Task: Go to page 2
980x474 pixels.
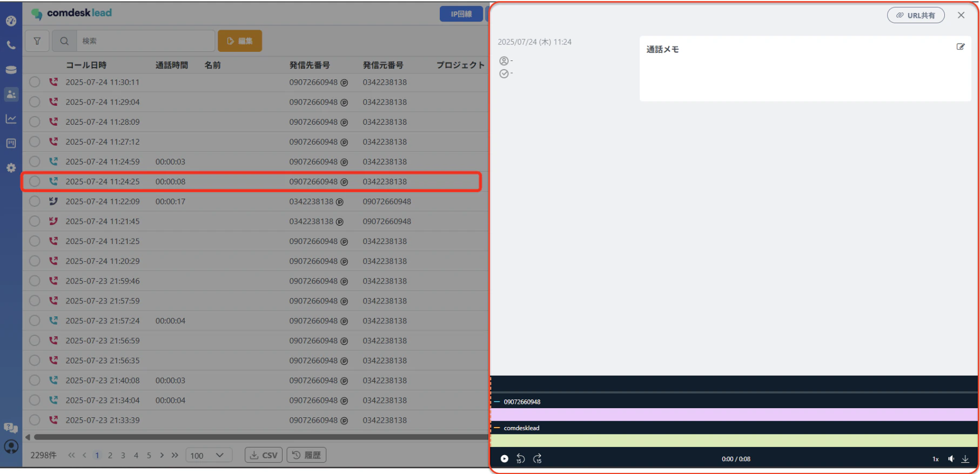Action: tap(110, 456)
